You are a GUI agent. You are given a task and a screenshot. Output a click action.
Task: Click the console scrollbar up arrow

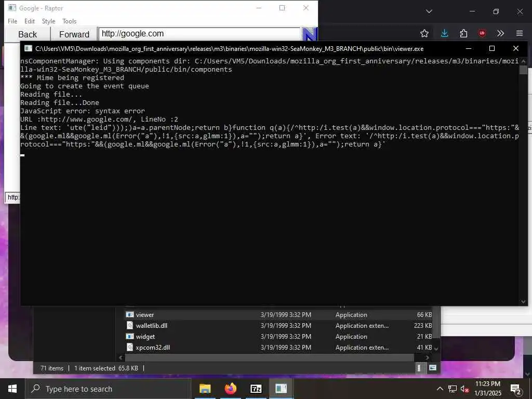523,61
